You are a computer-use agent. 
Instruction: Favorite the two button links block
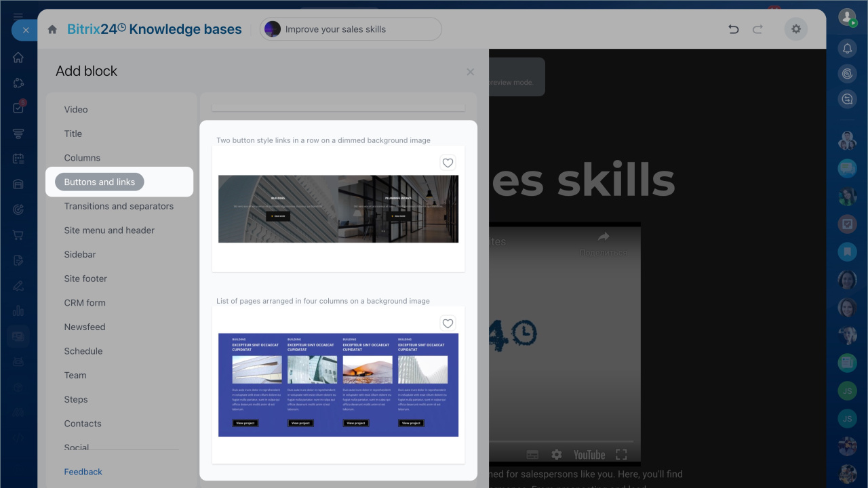[448, 163]
